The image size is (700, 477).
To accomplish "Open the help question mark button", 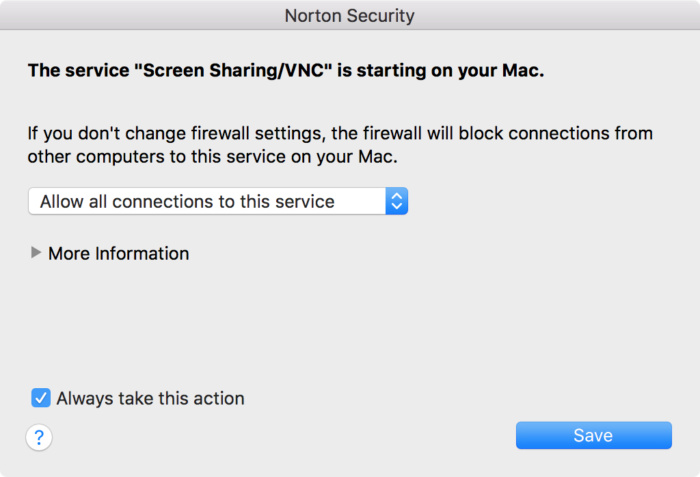I will (39, 437).
